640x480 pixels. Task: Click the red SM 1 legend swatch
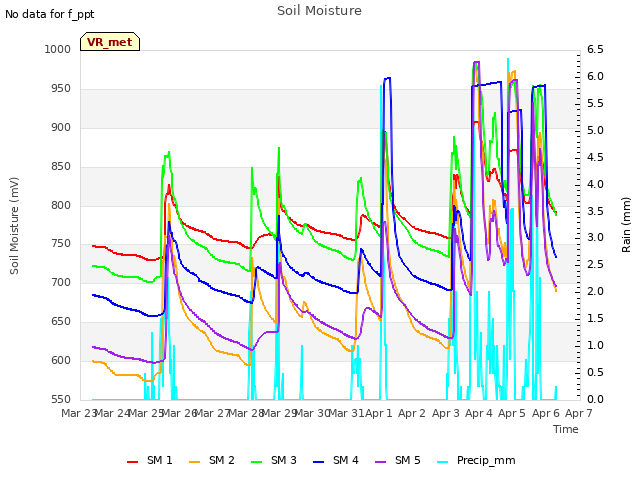click(133, 462)
